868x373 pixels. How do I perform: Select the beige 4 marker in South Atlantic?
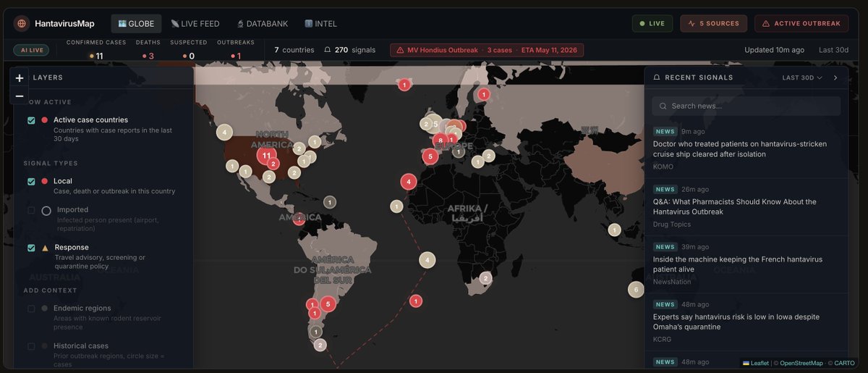(x=427, y=260)
